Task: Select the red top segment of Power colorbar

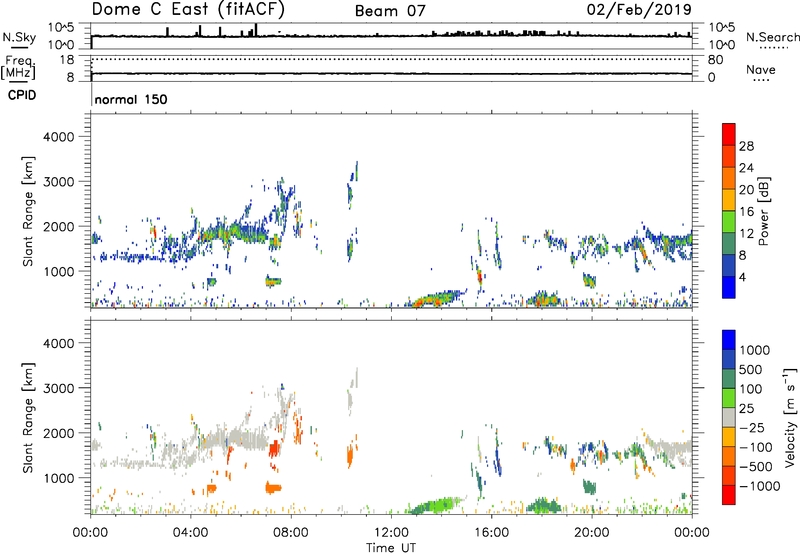Action: (729, 134)
